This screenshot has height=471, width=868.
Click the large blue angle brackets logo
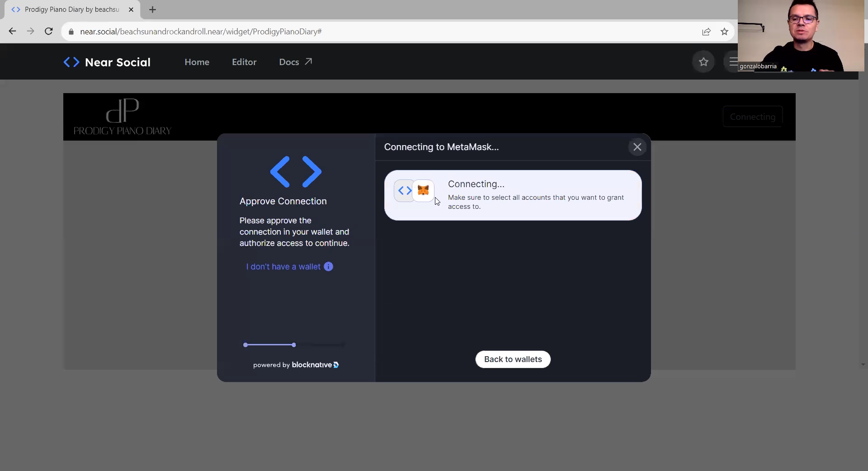(x=296, y=172)
